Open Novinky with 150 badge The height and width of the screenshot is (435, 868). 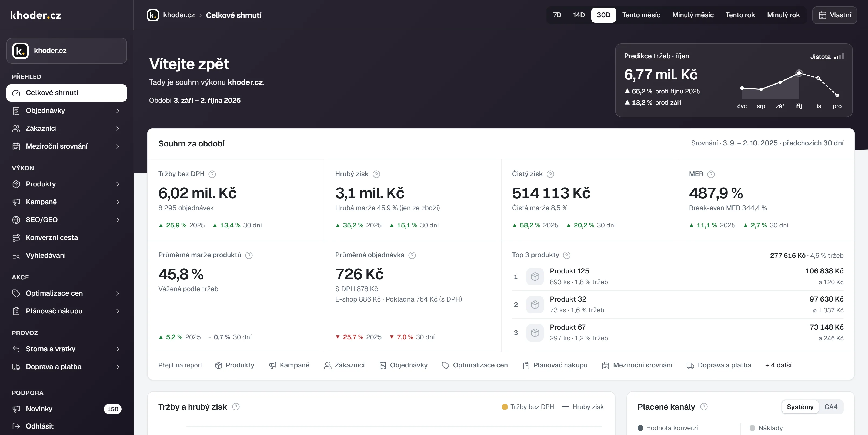pyautogui.click(x=67, y=409)
